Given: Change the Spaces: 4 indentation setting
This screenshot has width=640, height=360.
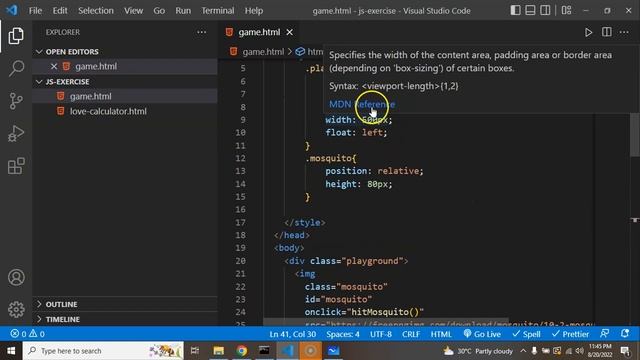Looking at the screenshot, I should [343, 334].
